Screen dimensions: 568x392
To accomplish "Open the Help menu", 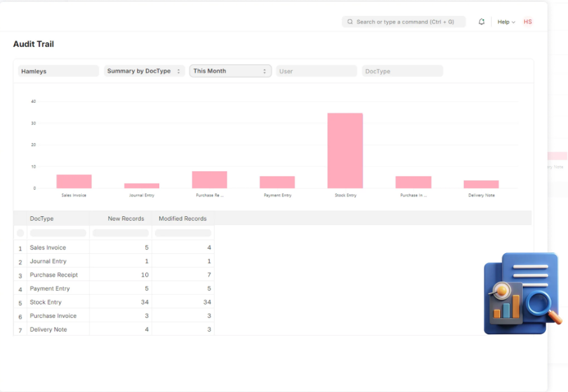I will click(x=506, y=22).
